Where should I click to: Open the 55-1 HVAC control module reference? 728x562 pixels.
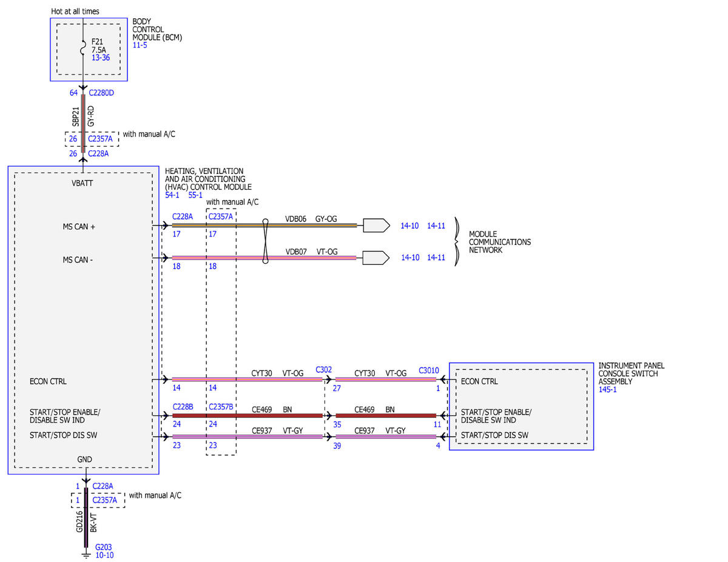pos(195,195)
